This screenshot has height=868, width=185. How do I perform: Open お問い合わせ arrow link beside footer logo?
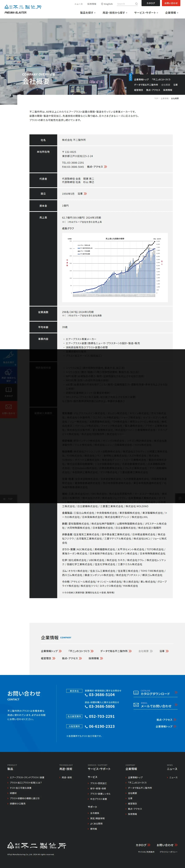(x=167, y=845)
